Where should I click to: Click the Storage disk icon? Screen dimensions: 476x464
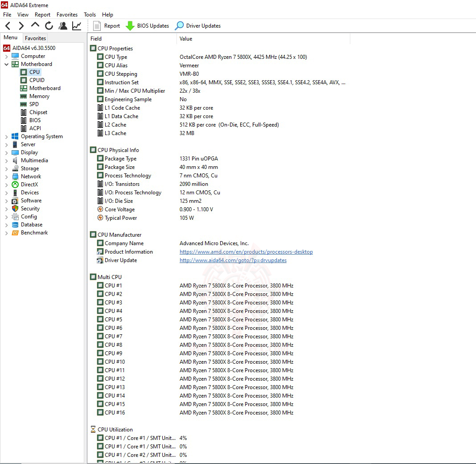click(x=15, y=168)
